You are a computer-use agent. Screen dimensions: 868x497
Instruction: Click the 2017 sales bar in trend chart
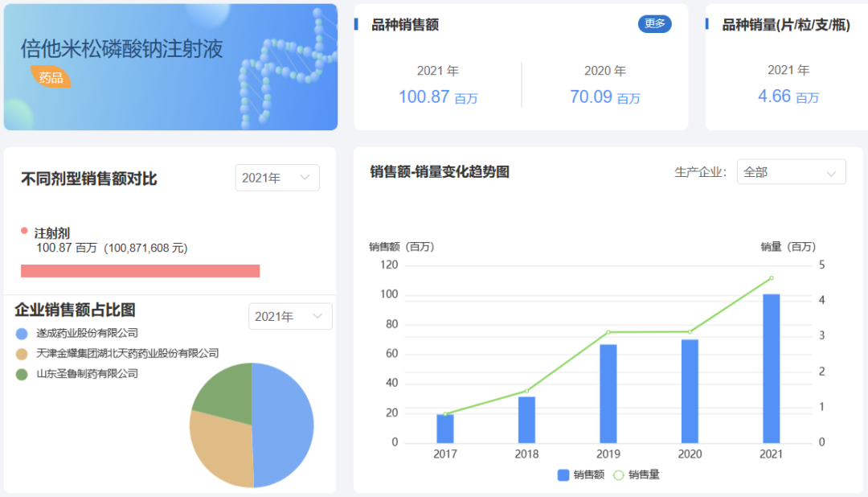tap(445, 429)
